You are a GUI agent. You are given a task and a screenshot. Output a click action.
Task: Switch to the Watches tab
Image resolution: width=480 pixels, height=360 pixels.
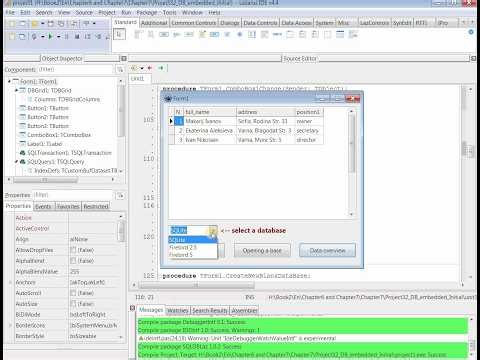[178, 311]
